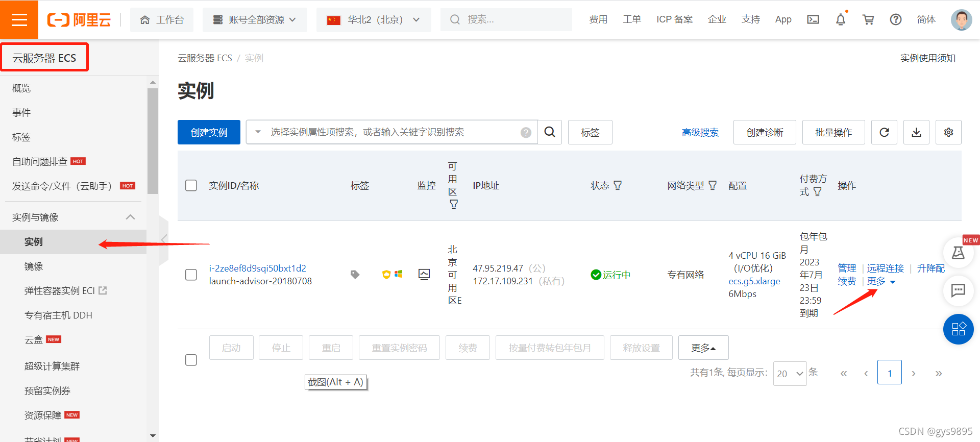Open the help question mark icon
Screen dimensions: 980x442
coord(896,19)
